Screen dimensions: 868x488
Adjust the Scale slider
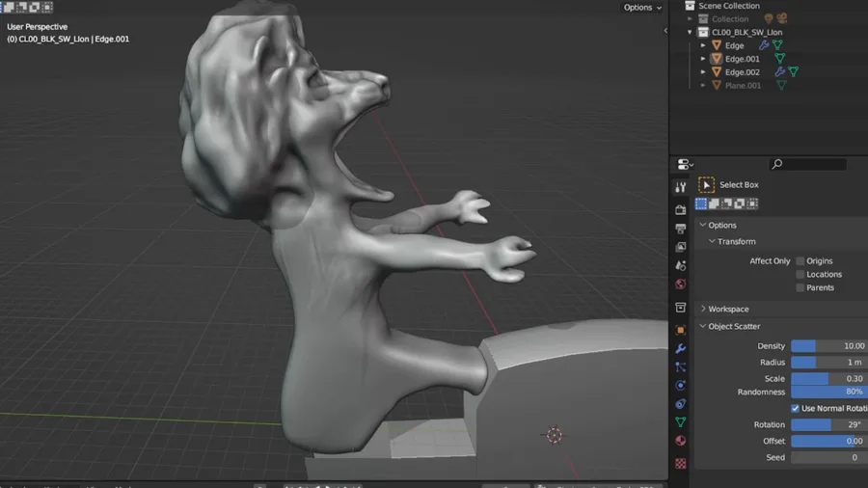(x=829, y=378)
